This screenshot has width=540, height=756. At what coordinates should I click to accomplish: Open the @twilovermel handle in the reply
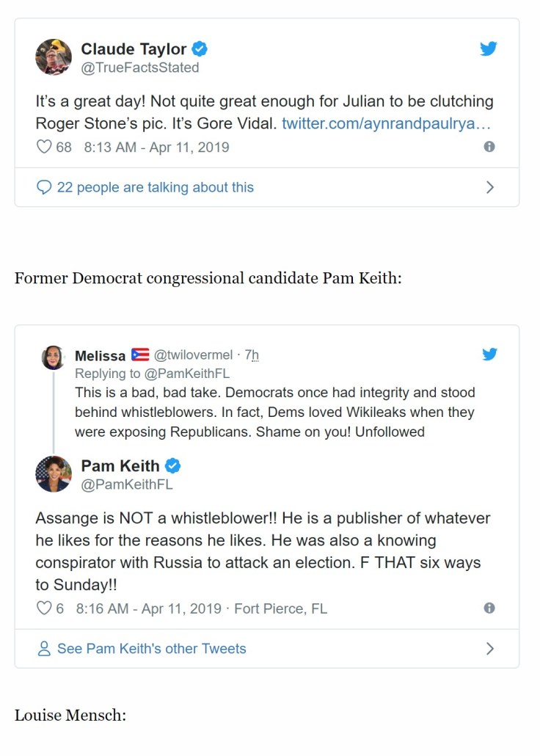point(195,355)
